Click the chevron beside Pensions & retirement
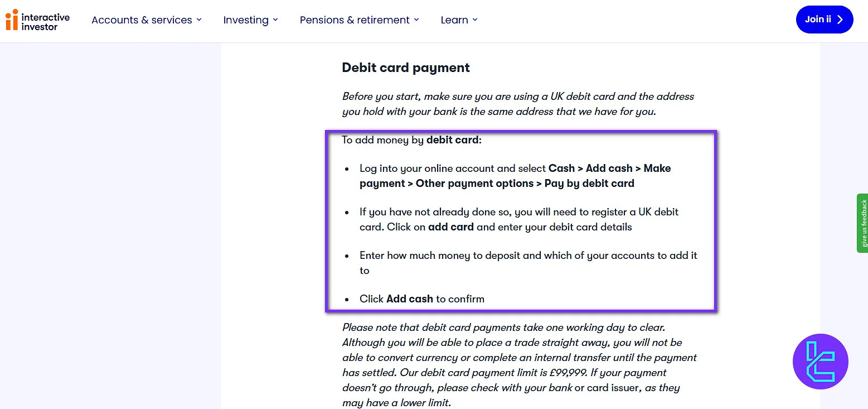Viewport: 868px width, 409px height. coord(416,20)
